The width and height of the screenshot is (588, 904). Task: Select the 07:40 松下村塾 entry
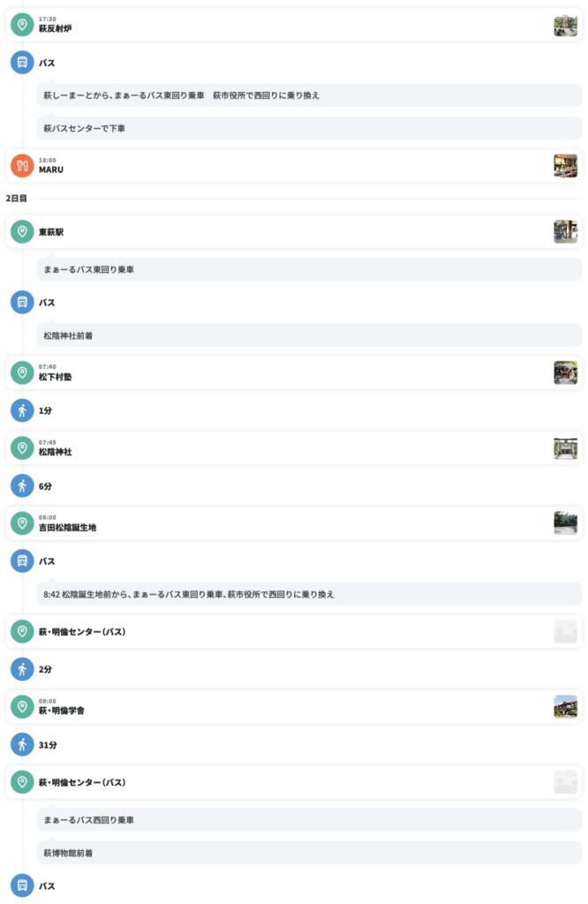click(x=294, y=373)
